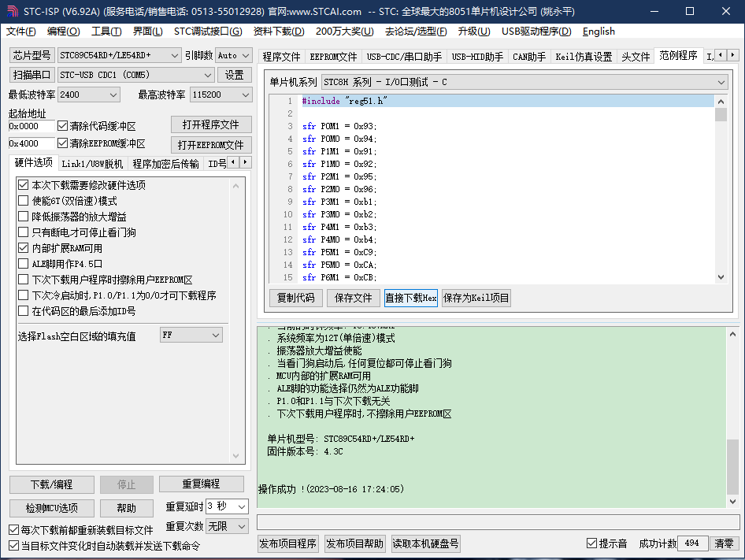Click 成功计数 494 field

tap(692, 543)
